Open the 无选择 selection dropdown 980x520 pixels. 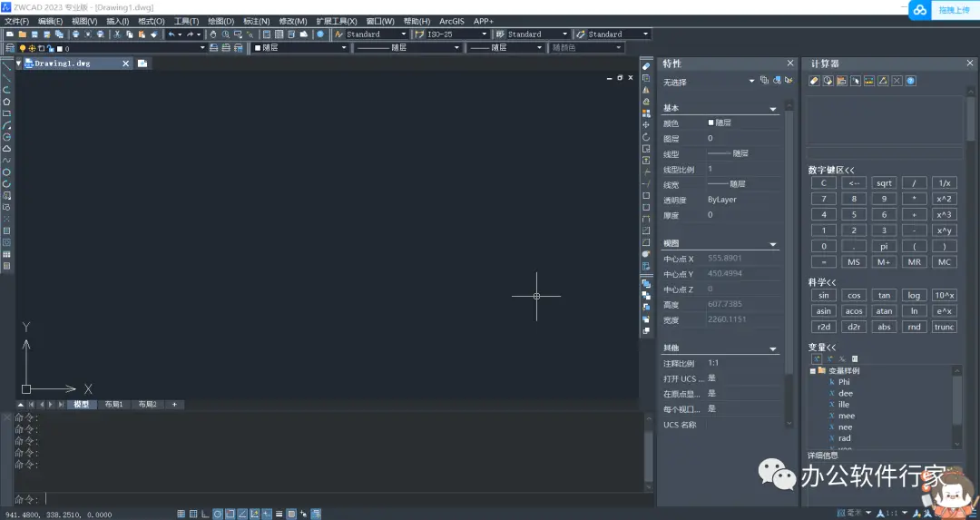tap(751, 82)
